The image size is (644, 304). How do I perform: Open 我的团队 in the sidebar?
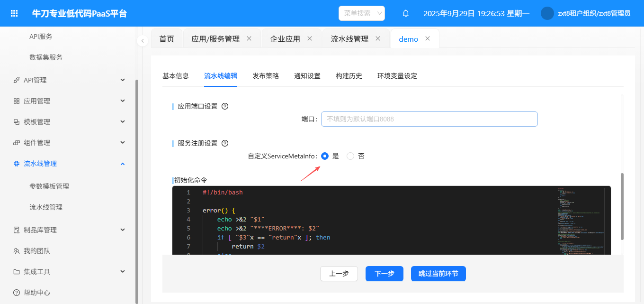coord(37,251)
